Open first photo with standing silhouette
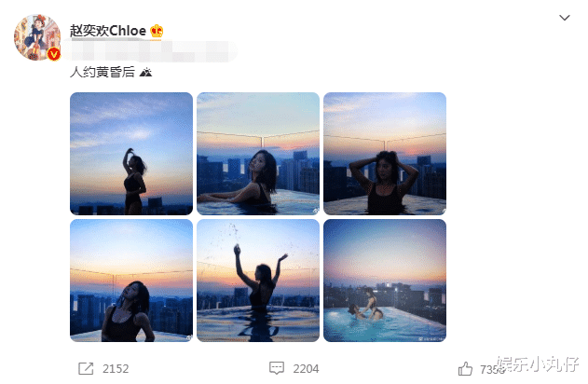588x384 pixels. pyautogui.click(x=131, y=154)
